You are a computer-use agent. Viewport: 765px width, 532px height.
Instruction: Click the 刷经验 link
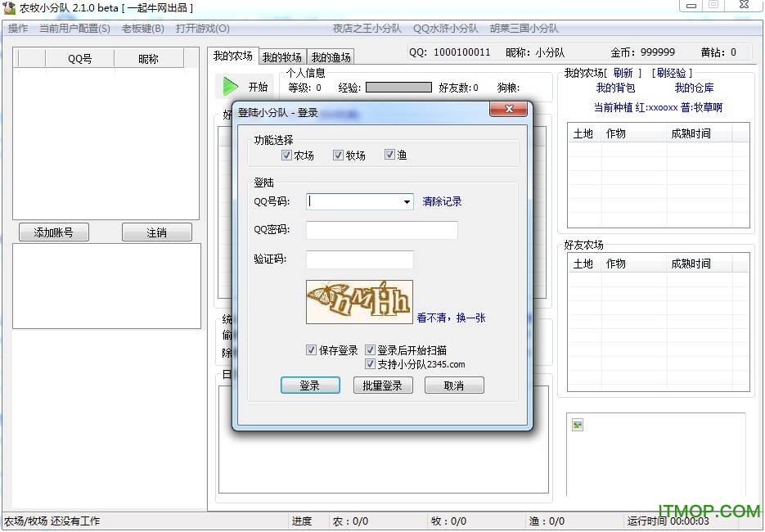[671, 73]
